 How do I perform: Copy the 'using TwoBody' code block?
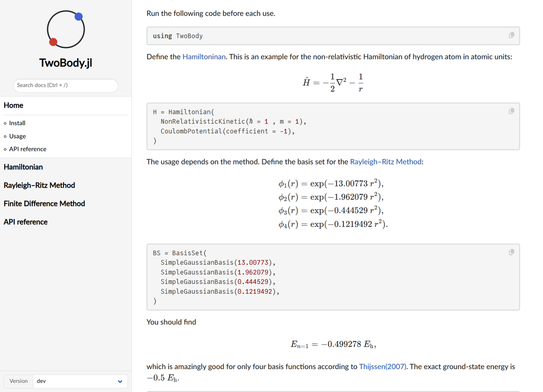tap(511, 35)
